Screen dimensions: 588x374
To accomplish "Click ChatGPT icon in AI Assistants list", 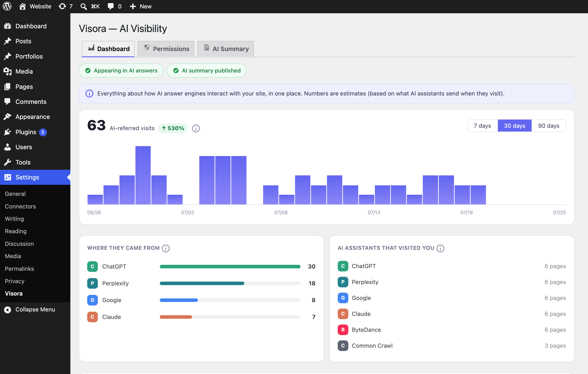I will pyautogui.click(x=343, y=266).
